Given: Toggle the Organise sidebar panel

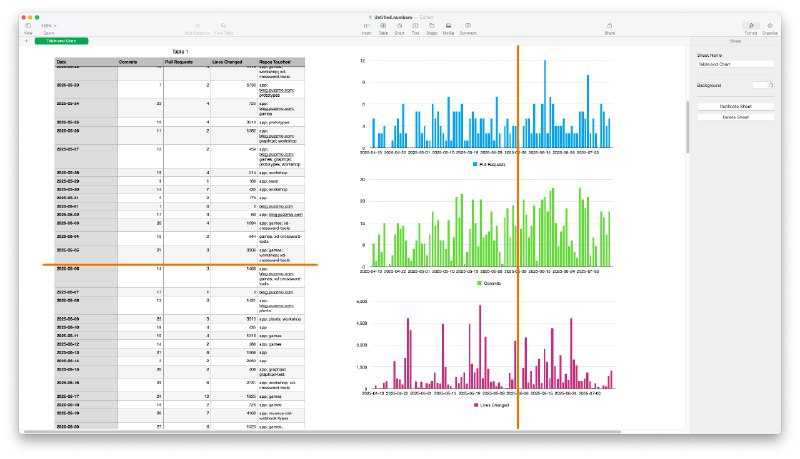Looking at the screenshot, I should (x=770, y=25).
